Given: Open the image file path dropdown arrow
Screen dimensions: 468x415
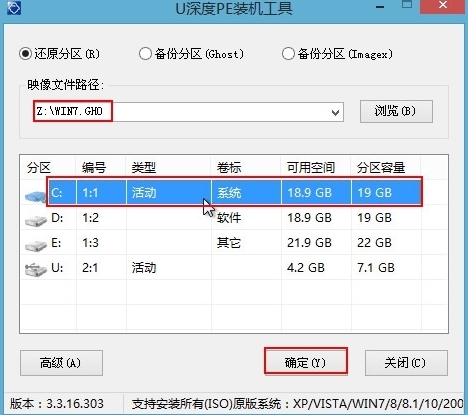Looking at the screenshot, I should coord(335,113).
